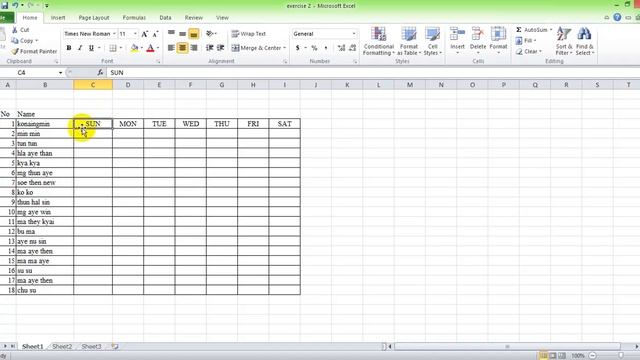640x360 pixels.
Task: Increase font size with grow-font icon
Action: [x=144, y=34]
